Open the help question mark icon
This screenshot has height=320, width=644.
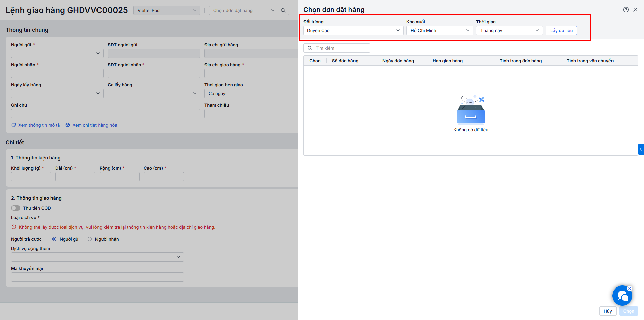click(626, 10)
